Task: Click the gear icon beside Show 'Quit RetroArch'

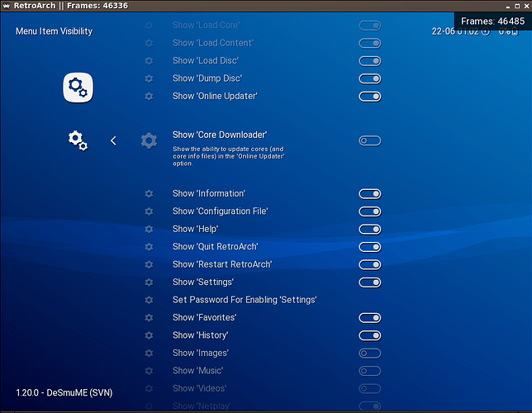Action: coord(149,247)
